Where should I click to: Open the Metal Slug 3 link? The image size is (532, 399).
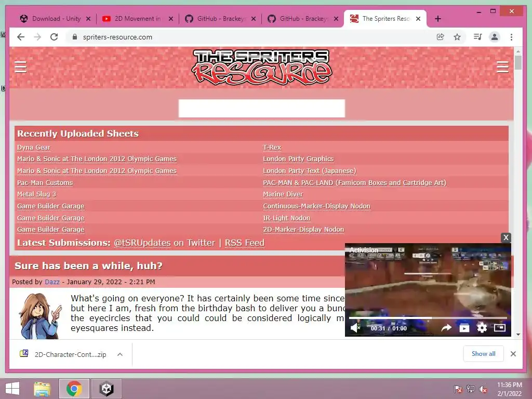[37, 194]
